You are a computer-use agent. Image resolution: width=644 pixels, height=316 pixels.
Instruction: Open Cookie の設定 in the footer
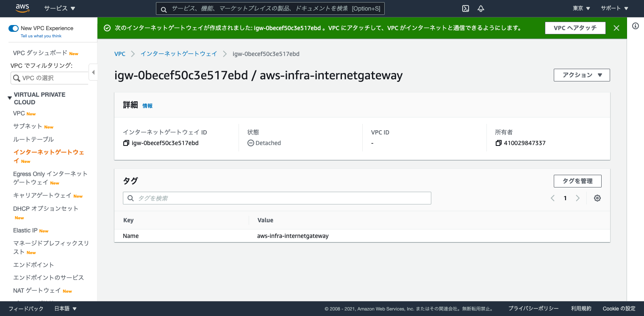619,309
